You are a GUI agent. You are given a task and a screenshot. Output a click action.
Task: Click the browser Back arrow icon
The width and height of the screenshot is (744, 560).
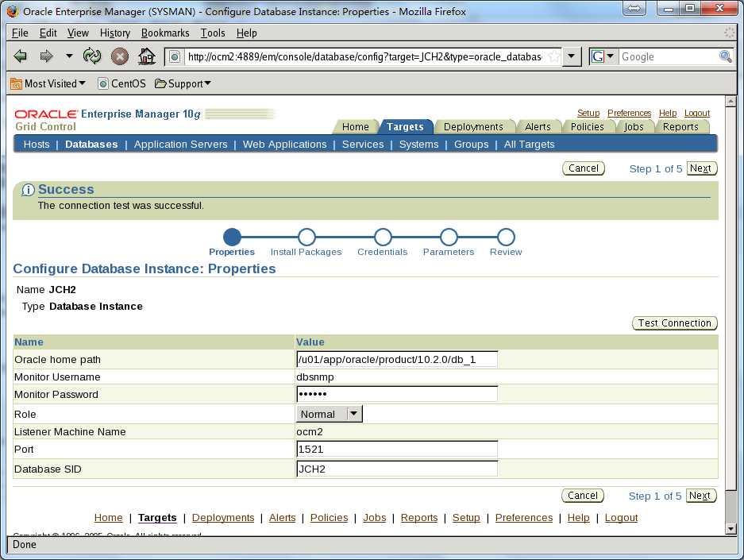(21, 56)
